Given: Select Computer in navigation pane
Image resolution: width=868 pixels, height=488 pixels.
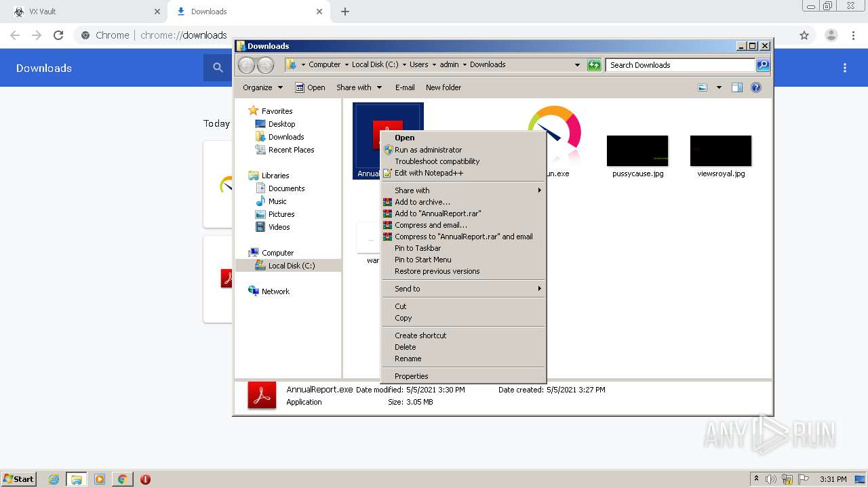Looking at the screenshot, I should point(271,253).
